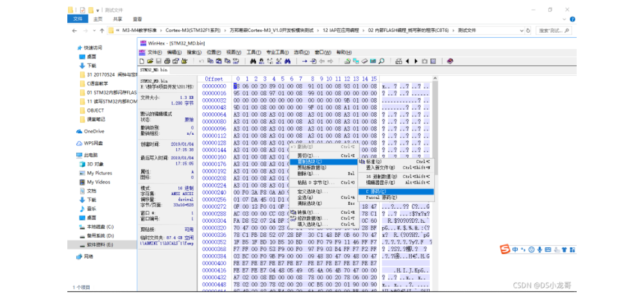Screen dimensions: 644x294
Task: Open OneDrive in navigation pane
Action: click(x=90, y=132)
